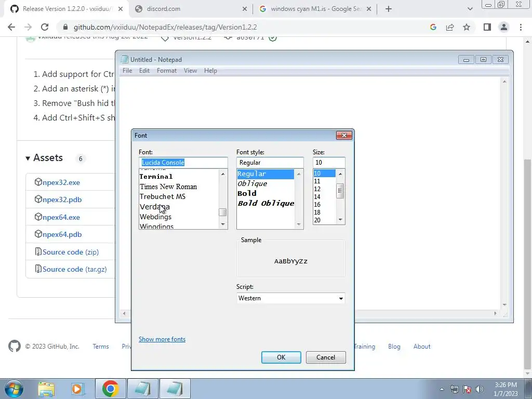Download Source code (zip)
This screenshot has width=532, height=399.
point(71,252)
